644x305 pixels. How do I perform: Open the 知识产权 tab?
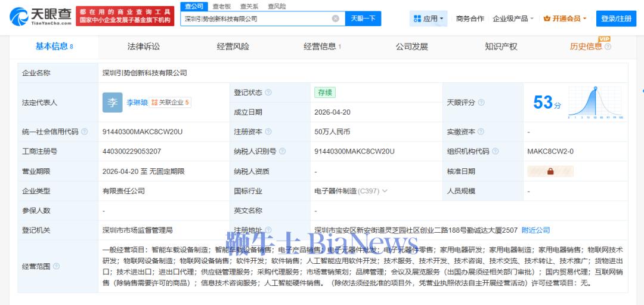501,47
